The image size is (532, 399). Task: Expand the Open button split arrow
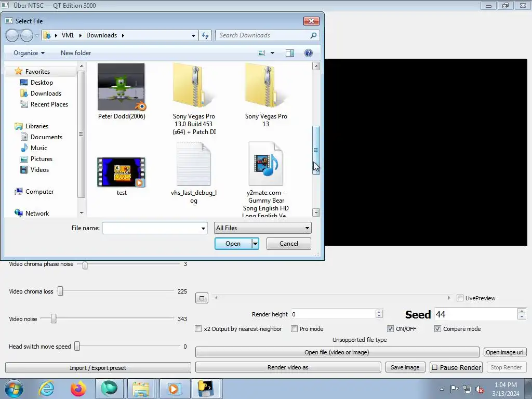255,244
